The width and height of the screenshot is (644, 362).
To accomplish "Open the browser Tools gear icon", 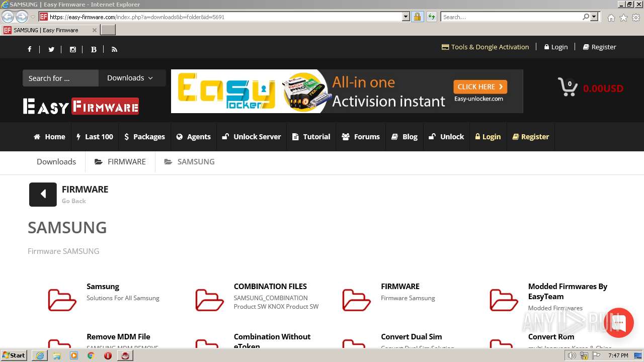I will 636,18.
